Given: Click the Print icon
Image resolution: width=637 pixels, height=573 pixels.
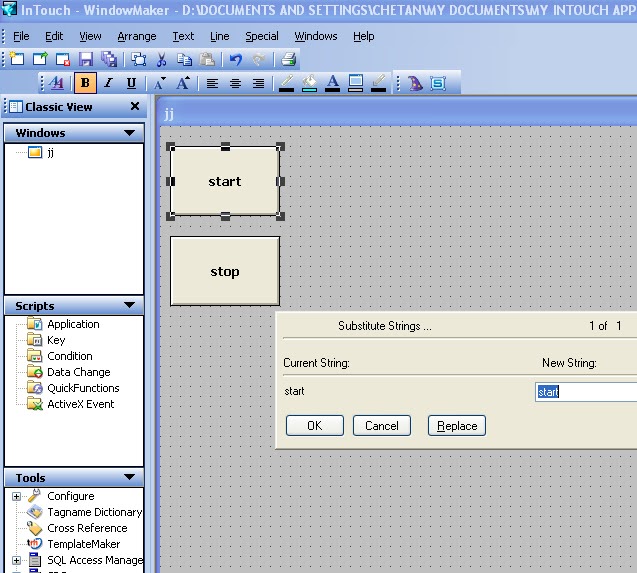Looking at the screenshot, I should click(x=288, y=59).
